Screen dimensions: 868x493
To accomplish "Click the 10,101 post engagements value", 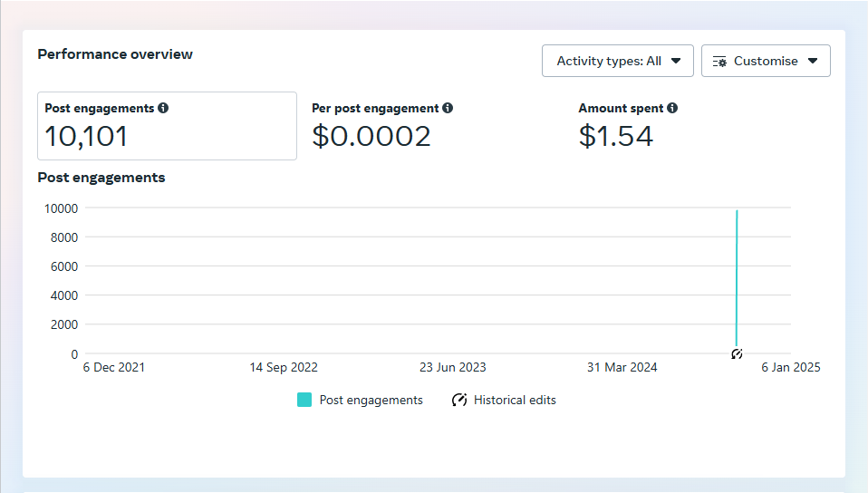I will [87, 136].
